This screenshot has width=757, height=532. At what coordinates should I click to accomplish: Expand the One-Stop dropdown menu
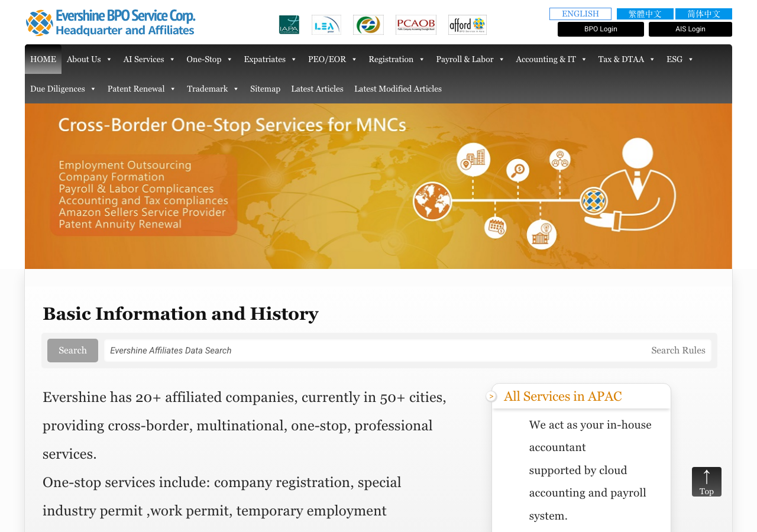[x=209, y=59]
